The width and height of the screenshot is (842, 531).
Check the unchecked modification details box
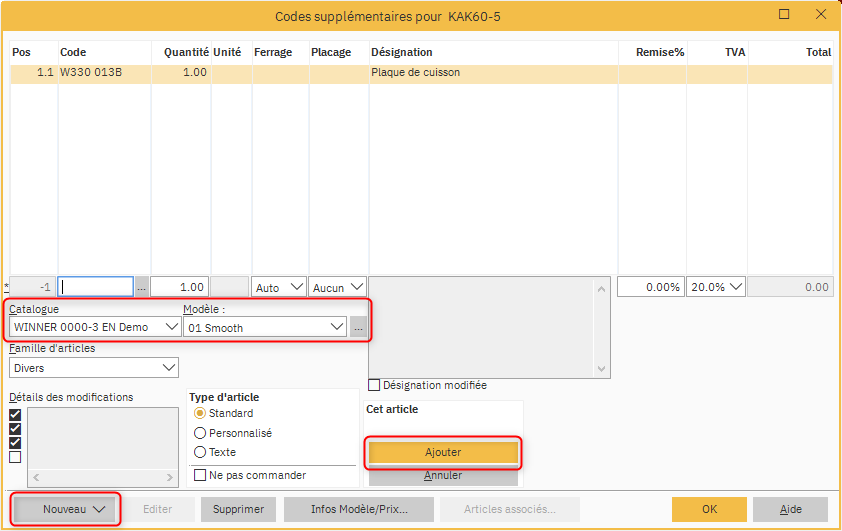pyautogui.click(x=15, y=457)
